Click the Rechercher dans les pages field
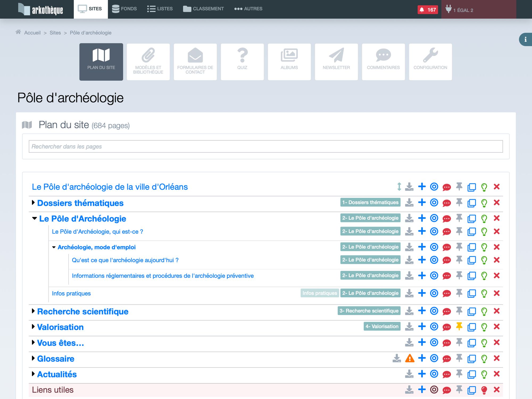This screenshot has height=399, width=532. (265, 147)
